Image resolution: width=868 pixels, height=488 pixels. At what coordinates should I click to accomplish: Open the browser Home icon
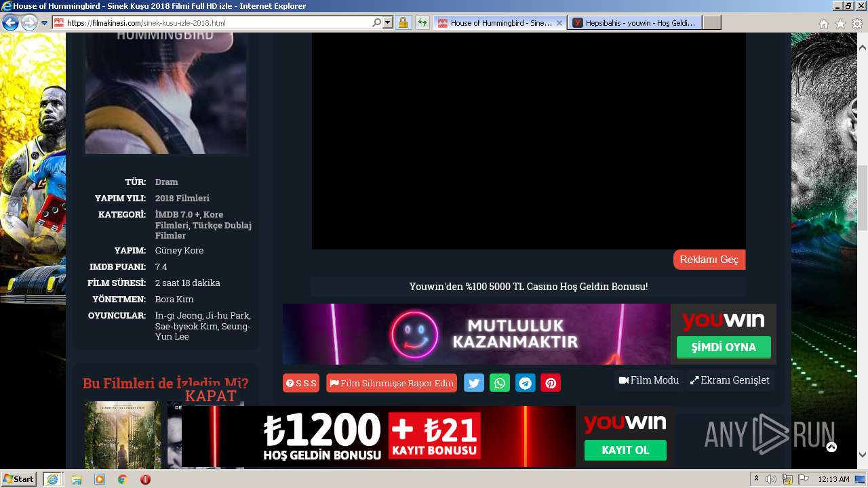click(824, 24)
